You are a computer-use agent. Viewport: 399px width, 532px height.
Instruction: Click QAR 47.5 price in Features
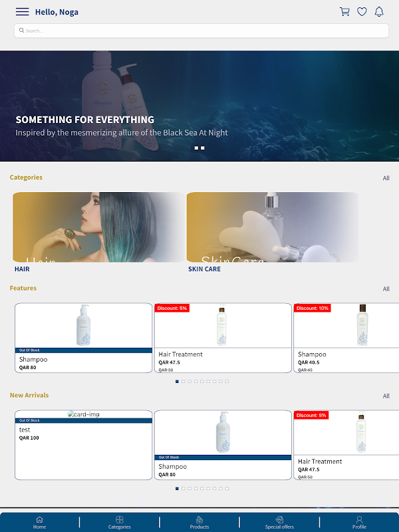[x=170, y=362]
